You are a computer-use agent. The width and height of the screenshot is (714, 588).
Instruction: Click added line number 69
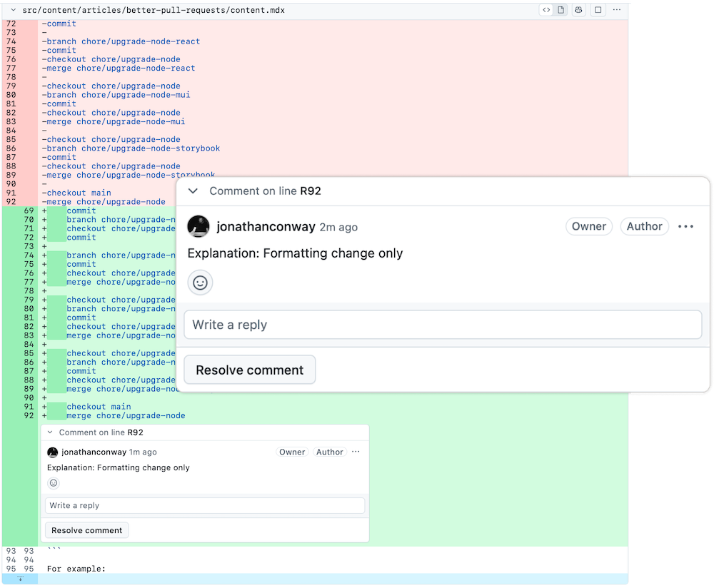pyautogui.click(x=29, y=211)
